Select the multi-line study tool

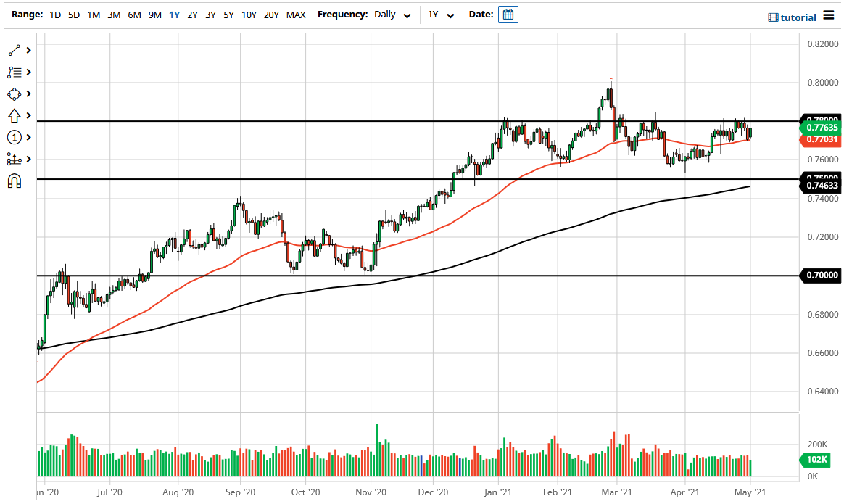click(x=15, y=72)
